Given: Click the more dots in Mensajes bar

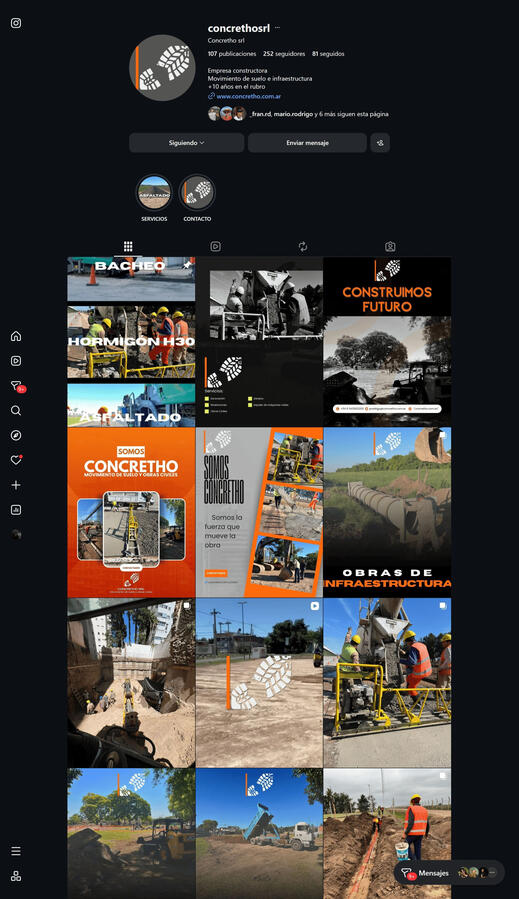Looking at the screenshot, I should [x=492, y=873].
